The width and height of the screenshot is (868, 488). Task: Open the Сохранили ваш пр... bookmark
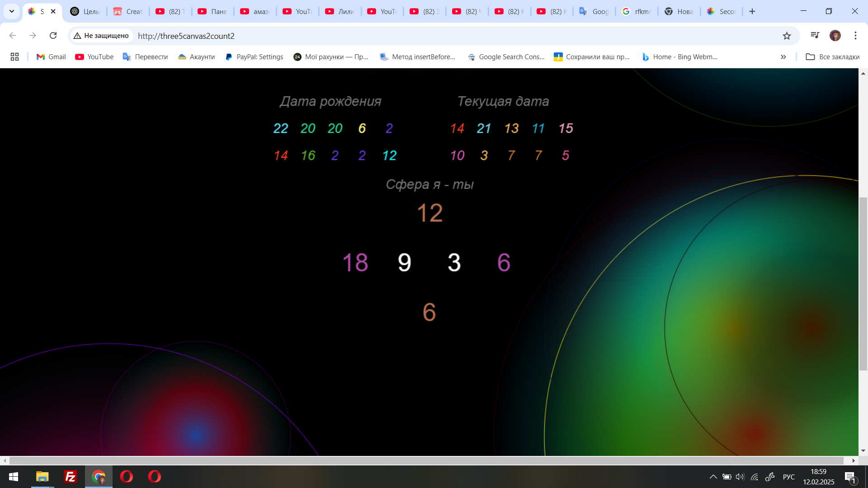click(592, 57)
